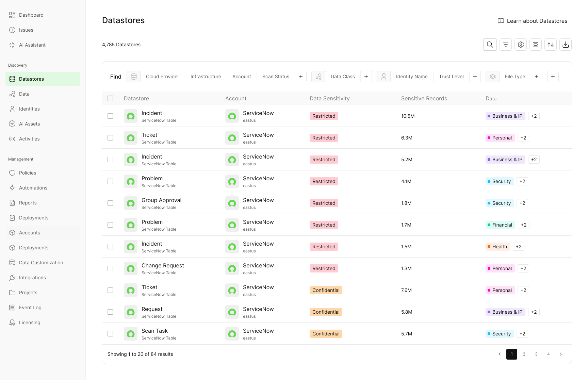Select Identities from the Discovery section
Screen dimensions: 588x380
pos(29,109)
